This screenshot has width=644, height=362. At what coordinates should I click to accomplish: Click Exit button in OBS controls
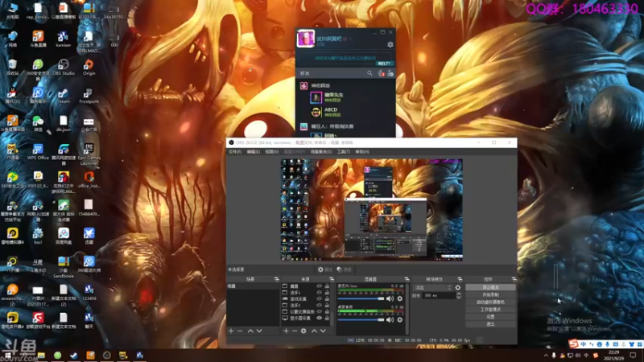point(490,324)
